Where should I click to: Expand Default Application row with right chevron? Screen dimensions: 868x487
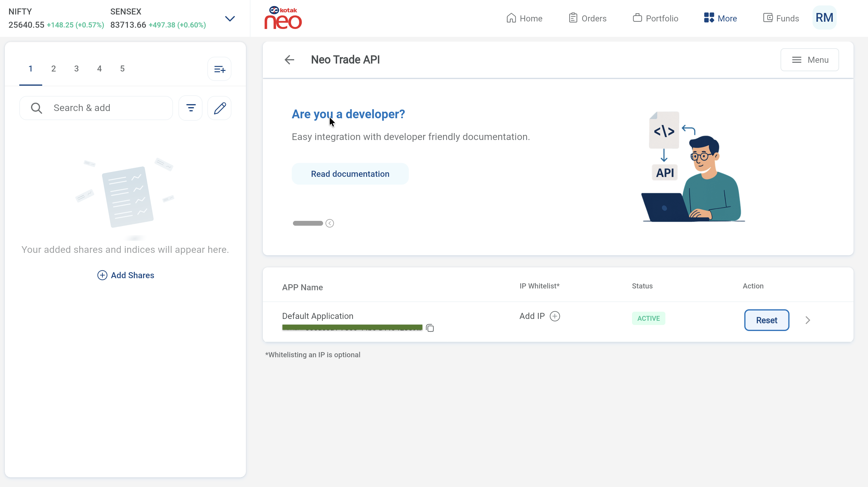coord(808,320)
